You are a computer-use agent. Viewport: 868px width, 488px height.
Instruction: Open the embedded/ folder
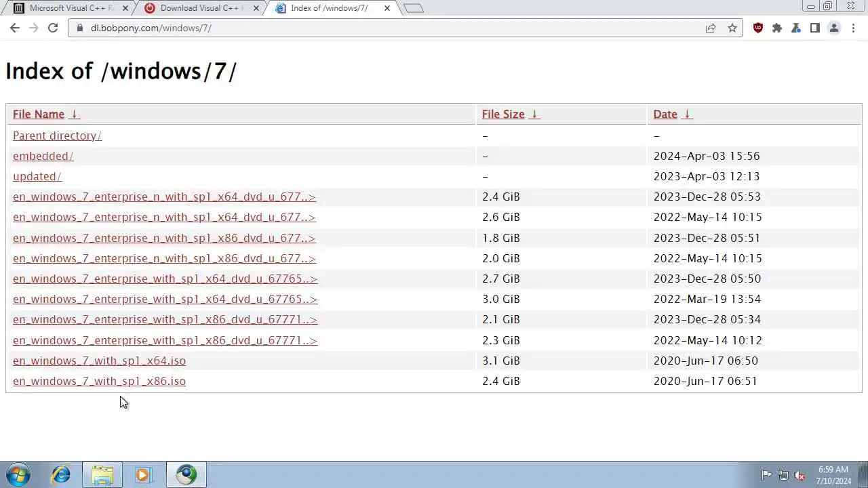pyautogui.click(x=43, y=156)
